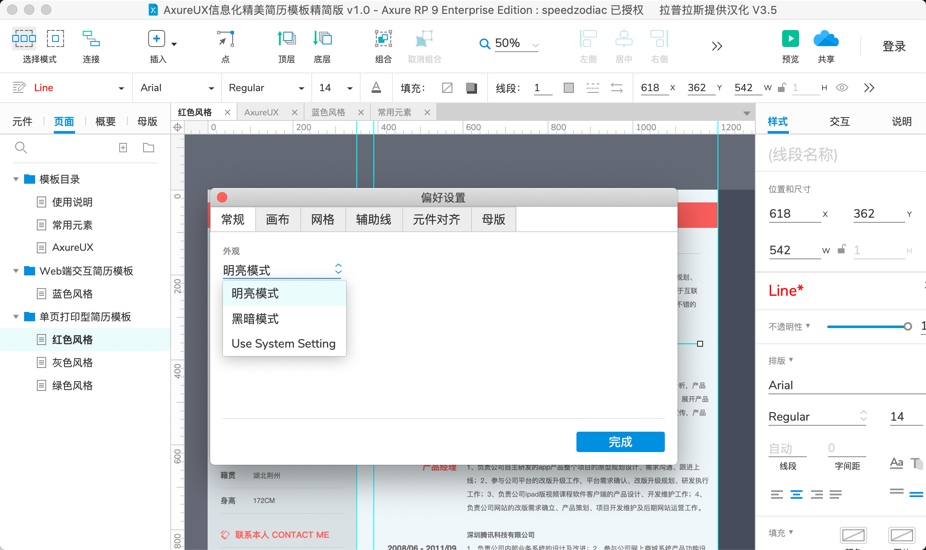
Task: Switch to the AxureUX document tab
Action: click(261, 112)
